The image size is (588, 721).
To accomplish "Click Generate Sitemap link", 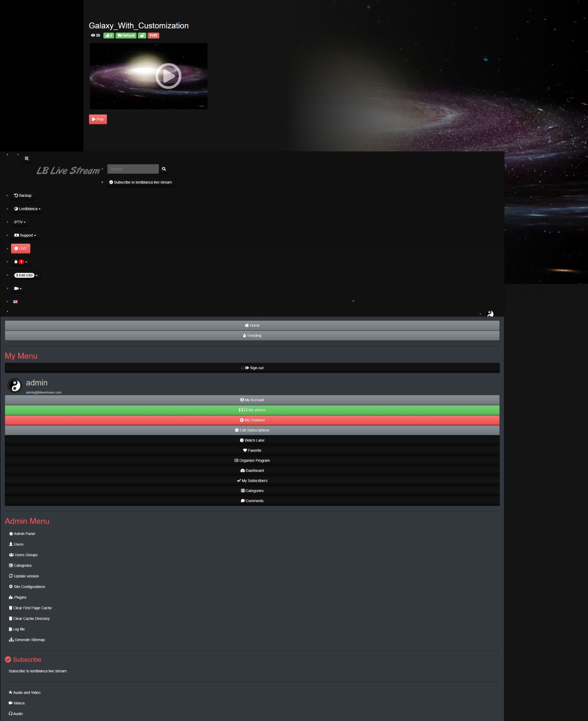I will coord(27,640).
